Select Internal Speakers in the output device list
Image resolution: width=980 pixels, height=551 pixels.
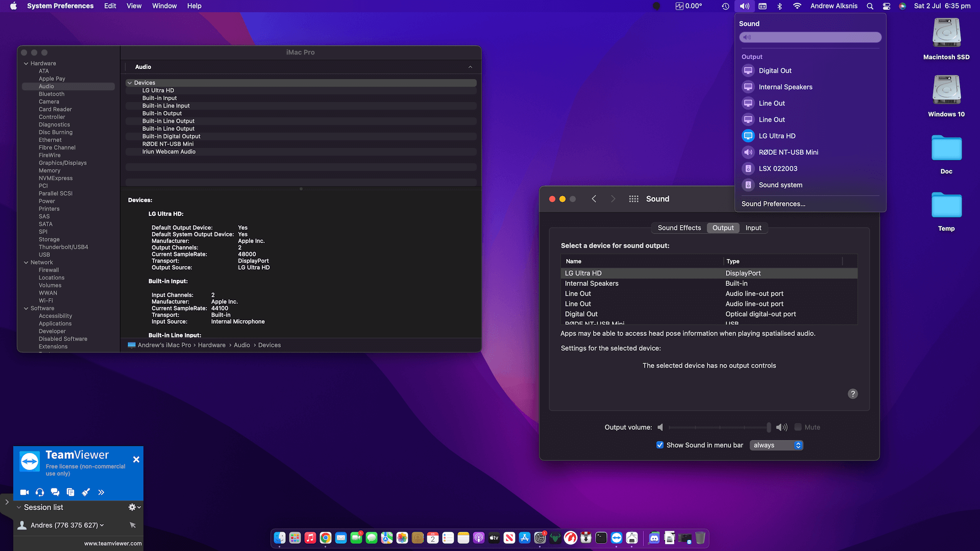coord(592,283)
